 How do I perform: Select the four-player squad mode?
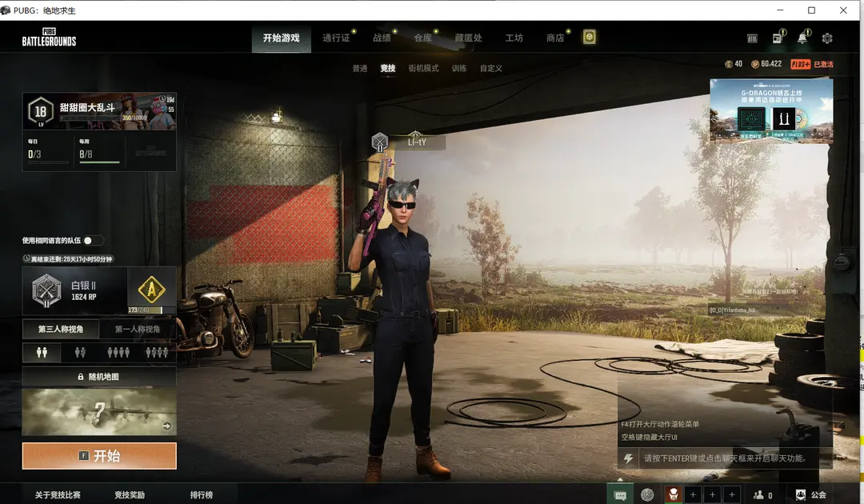tap(157, 352)
